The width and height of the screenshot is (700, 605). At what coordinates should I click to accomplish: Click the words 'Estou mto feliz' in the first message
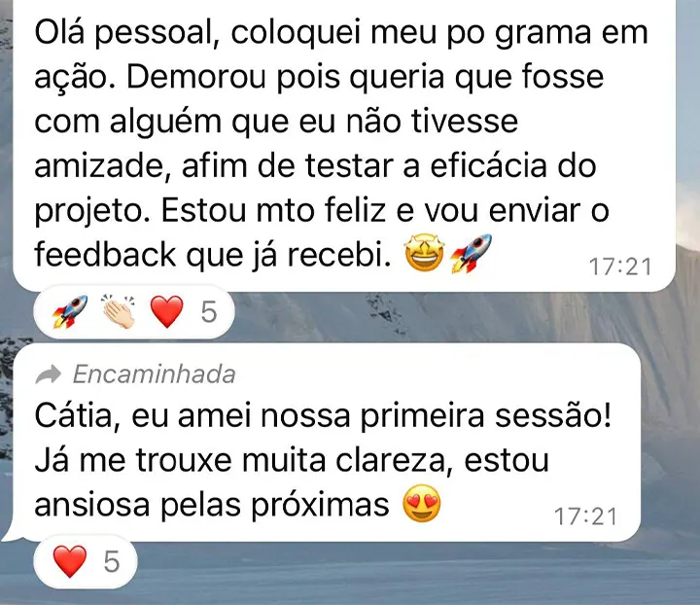[273, 210]
